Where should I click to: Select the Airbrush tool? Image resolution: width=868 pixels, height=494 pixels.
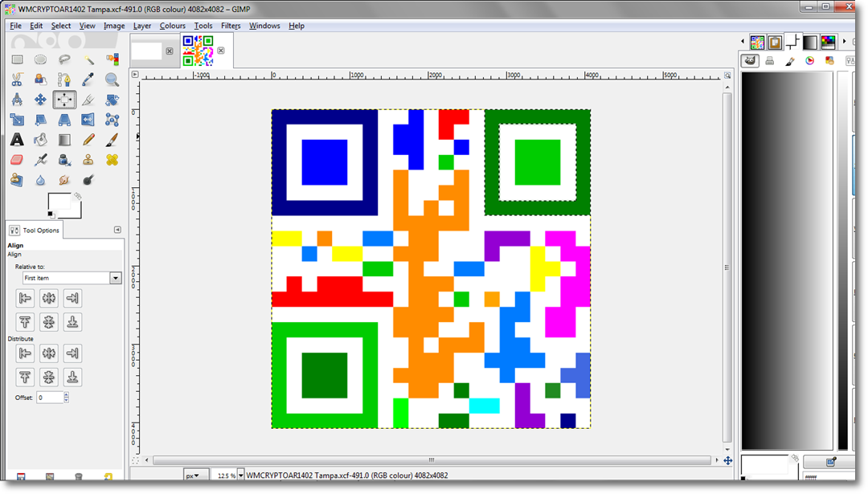[40, 160]
